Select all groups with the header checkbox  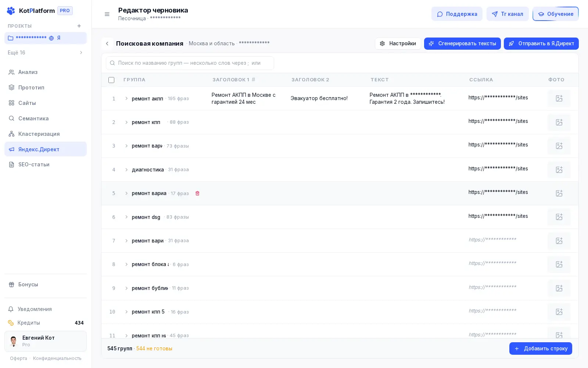111,80
